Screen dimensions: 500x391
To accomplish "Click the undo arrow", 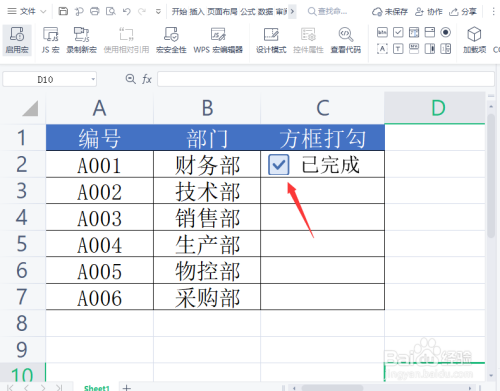I will tap(127, 12).
